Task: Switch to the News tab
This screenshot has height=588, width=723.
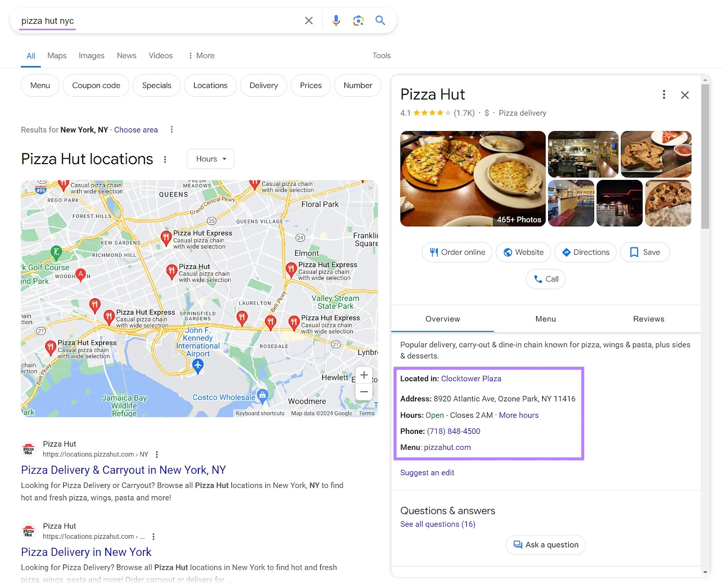Action: pyautogui.click(x=127, y=56)
